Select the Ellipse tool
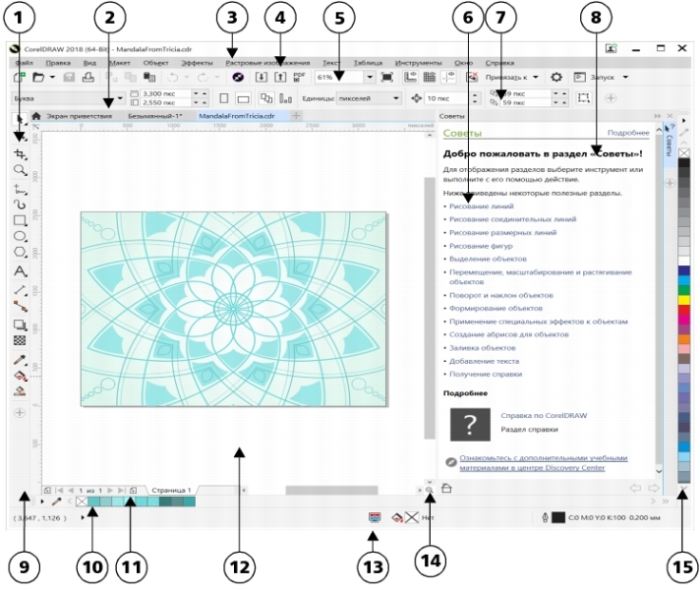Viewport: 700px width, 590px height. click(20, 237)
